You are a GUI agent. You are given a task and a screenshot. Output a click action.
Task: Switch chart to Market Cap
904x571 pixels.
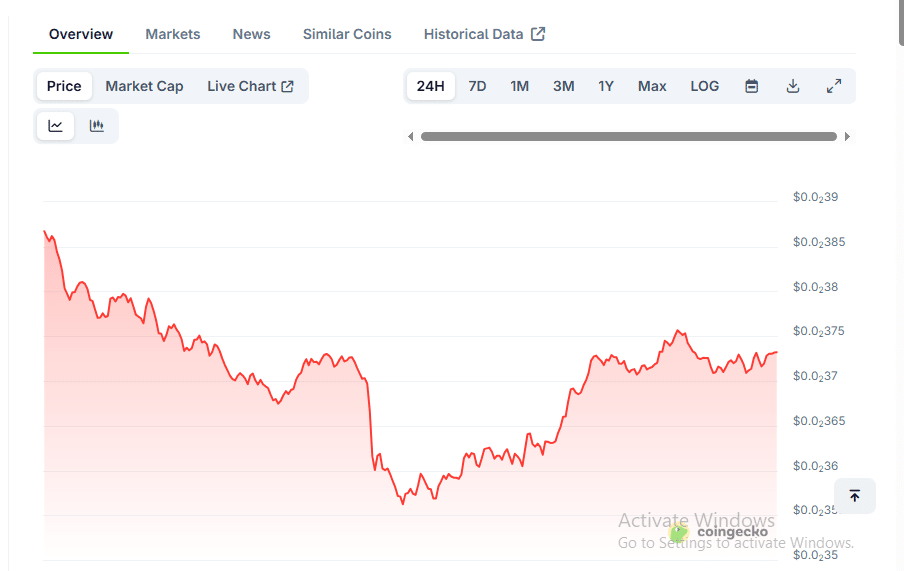pyautogui.click(x=144, y=86)
